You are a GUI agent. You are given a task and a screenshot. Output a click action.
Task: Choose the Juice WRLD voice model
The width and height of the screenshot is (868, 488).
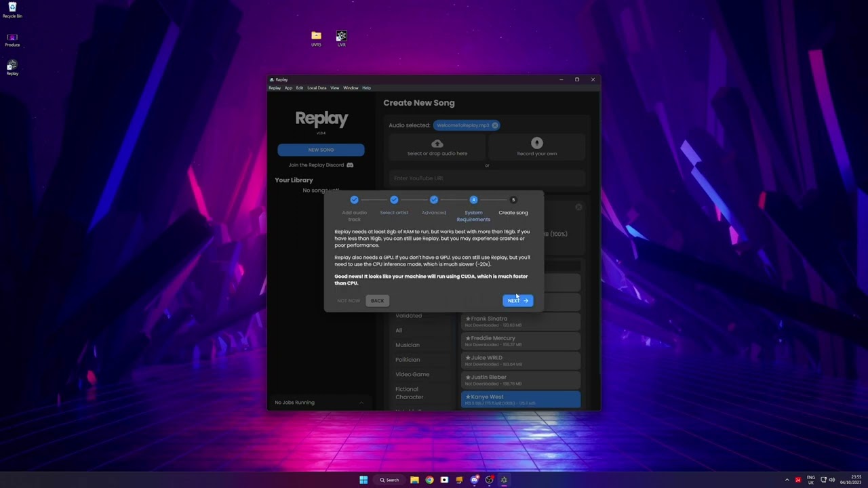click(x=521, y=361)
